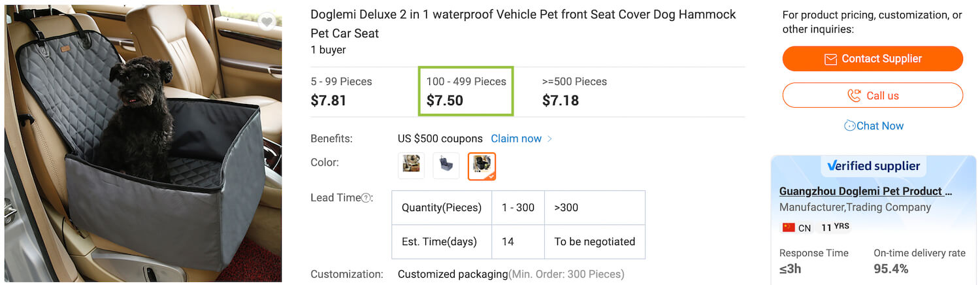Select the first beige color variant

(411, 165)
